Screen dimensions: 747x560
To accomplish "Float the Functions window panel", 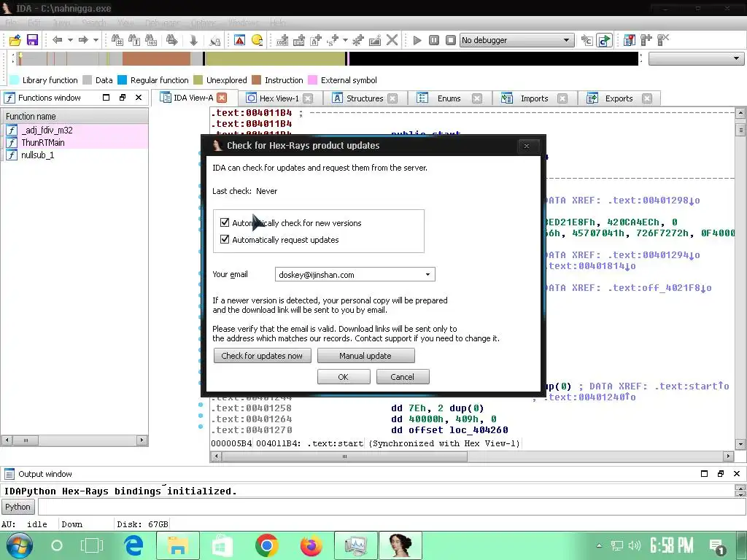I will 123,97.
